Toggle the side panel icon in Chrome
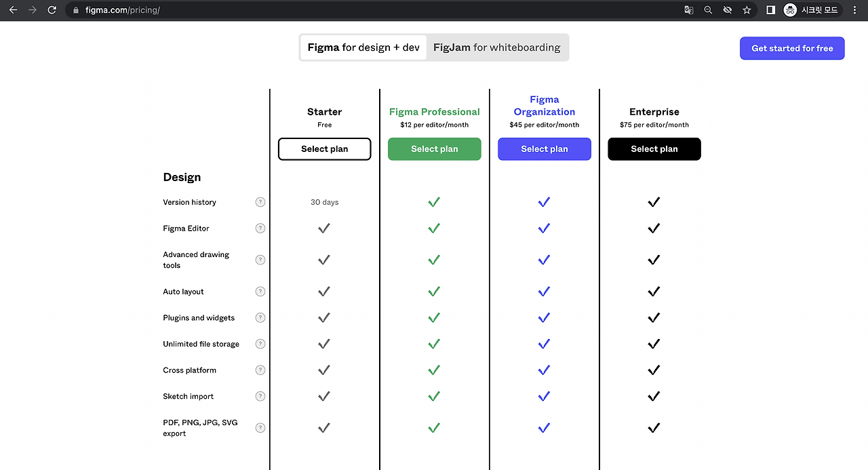The image size is (868, 470). 770,10
